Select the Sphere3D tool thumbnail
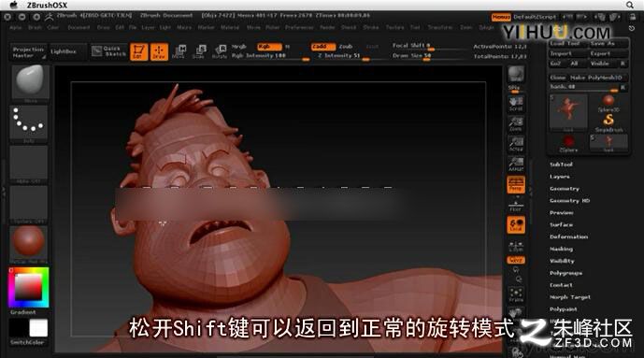This screenshot has width=644, height=358. click(608, 103)
